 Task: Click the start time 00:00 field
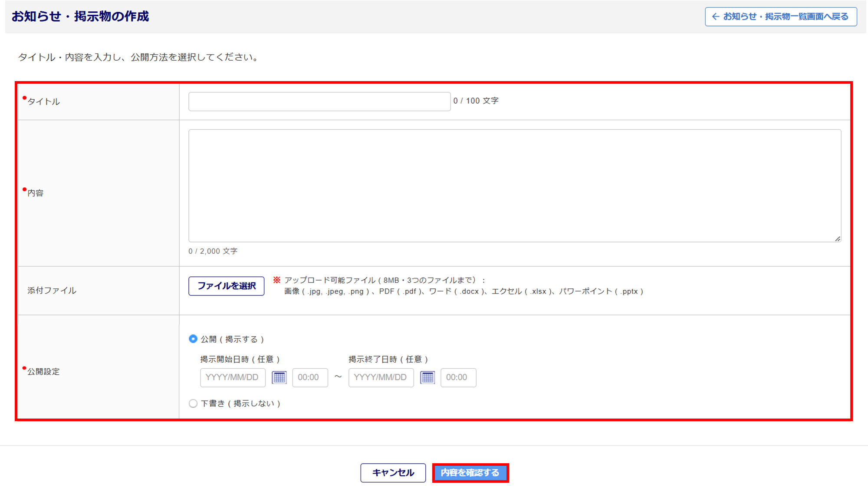(310, 377)
